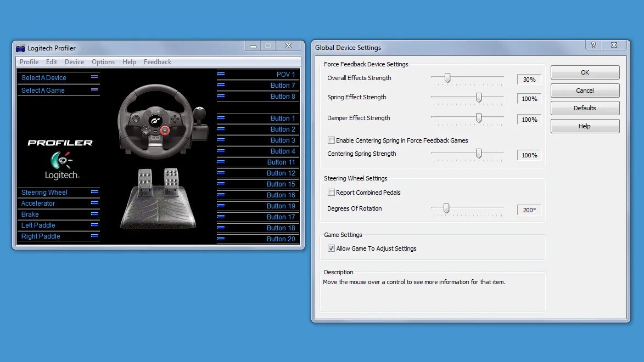Click the blue marker icon beside Button 2
This screenshot has height=362, width=644.
(221, 129)
